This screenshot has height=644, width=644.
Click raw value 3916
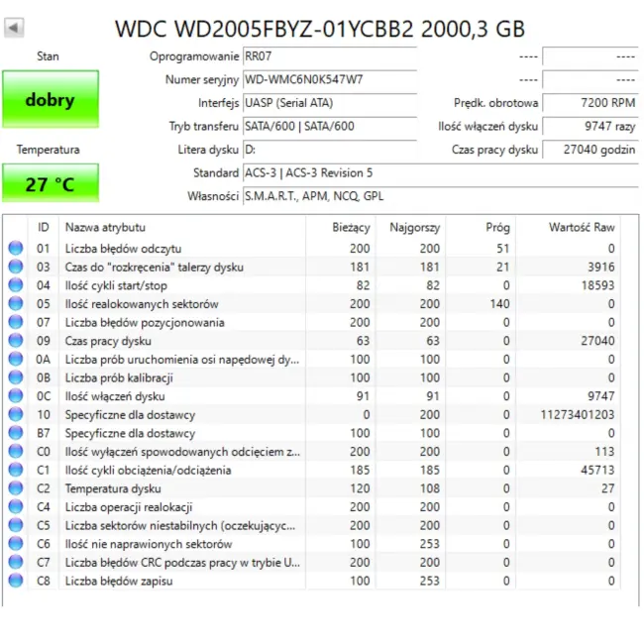(x=600, y=267)
